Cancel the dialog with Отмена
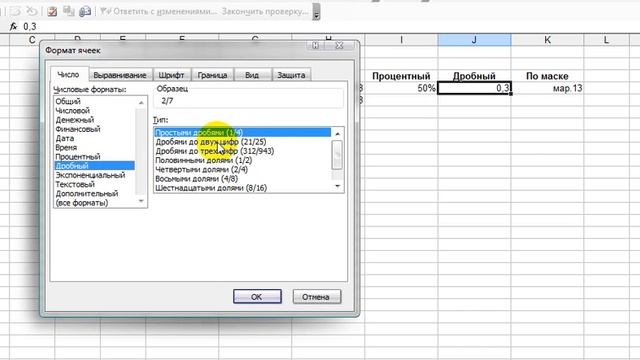The image size is (640, 360). [x=316, y=297]
